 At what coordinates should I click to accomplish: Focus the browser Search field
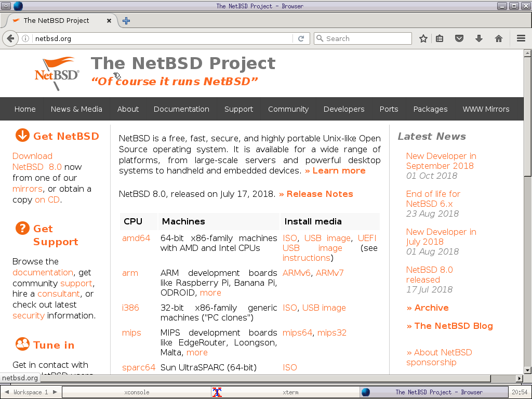pos(363,38)
